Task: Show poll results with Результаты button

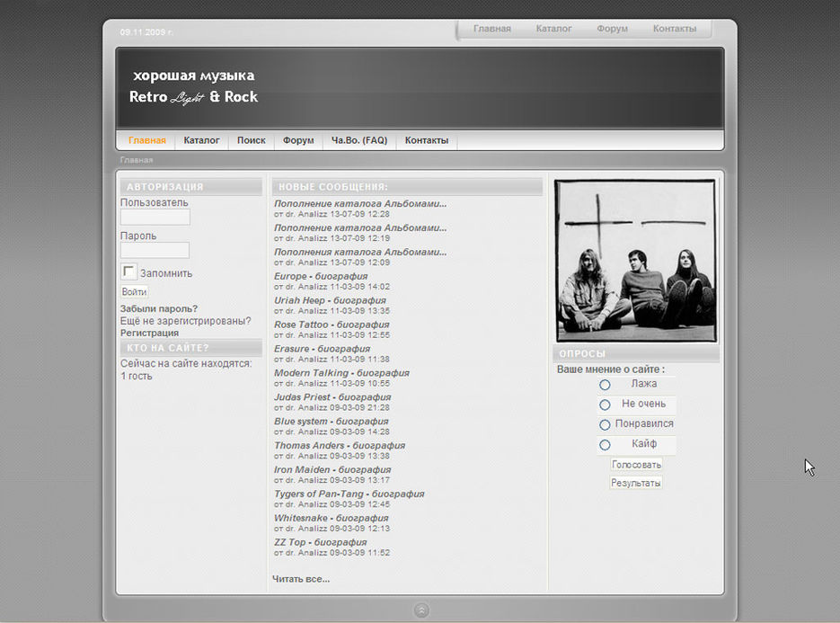Action: (x=636, y=483)
